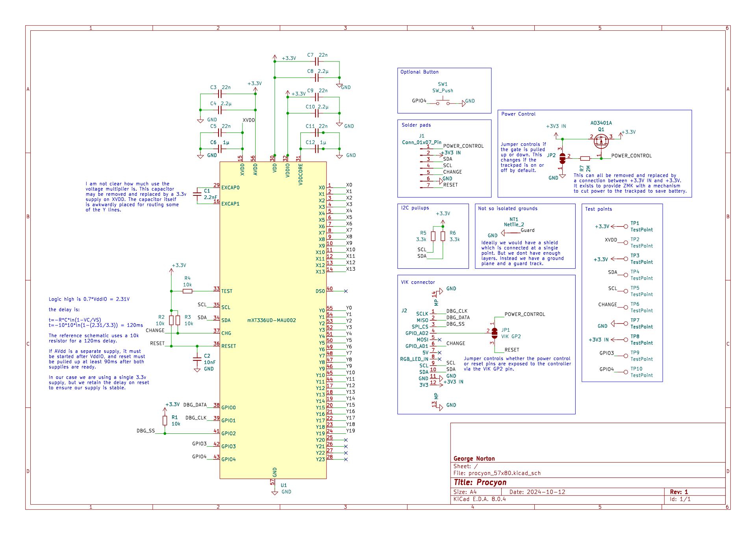
Task: Click resistor R4 10k on TEST line
Action: click(x=187, y=291)
